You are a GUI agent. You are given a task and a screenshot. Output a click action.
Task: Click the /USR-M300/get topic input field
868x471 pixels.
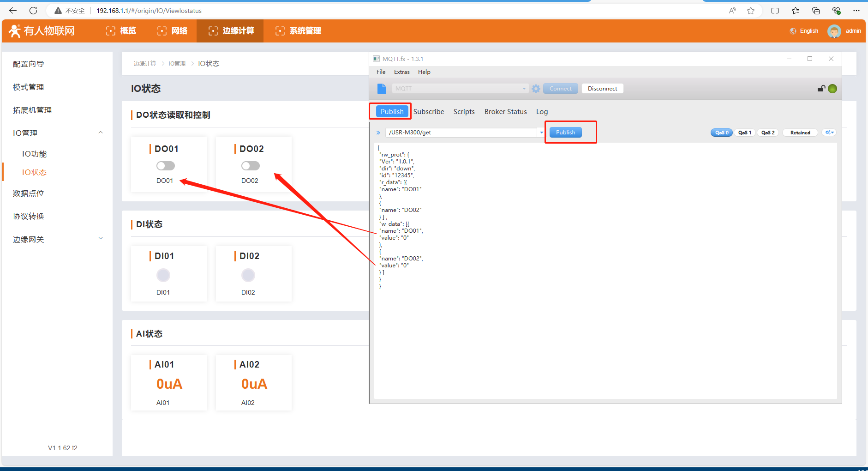pyautogui.click(x=461, y=133)
